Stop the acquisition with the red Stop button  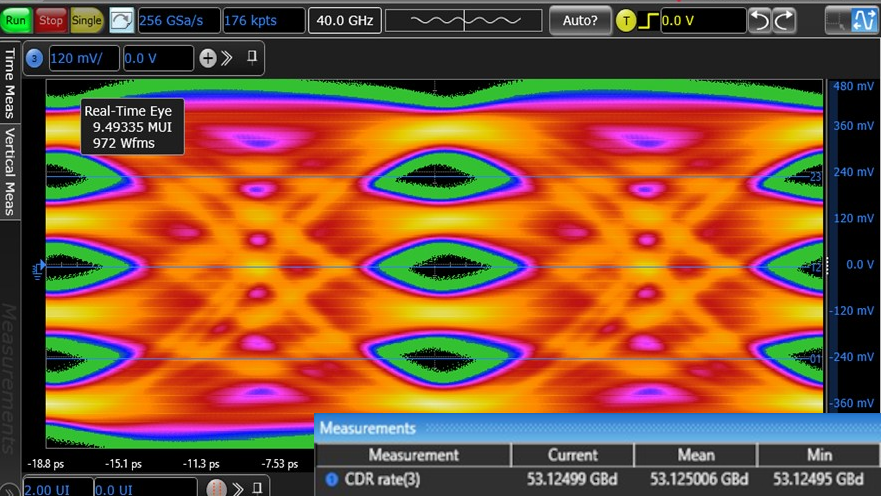[50, 19]
